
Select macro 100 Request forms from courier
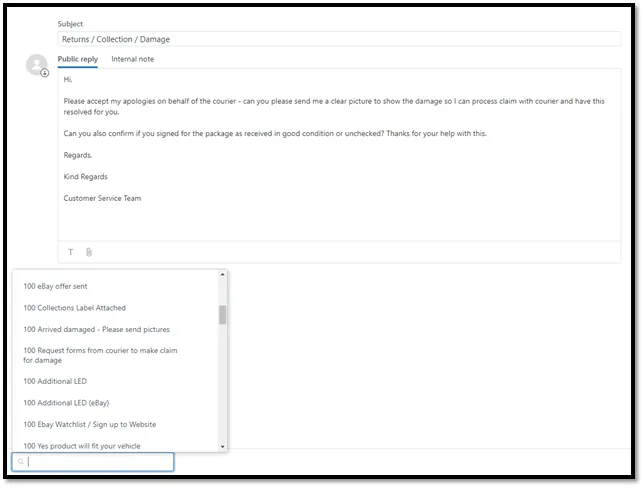(100, 355)
